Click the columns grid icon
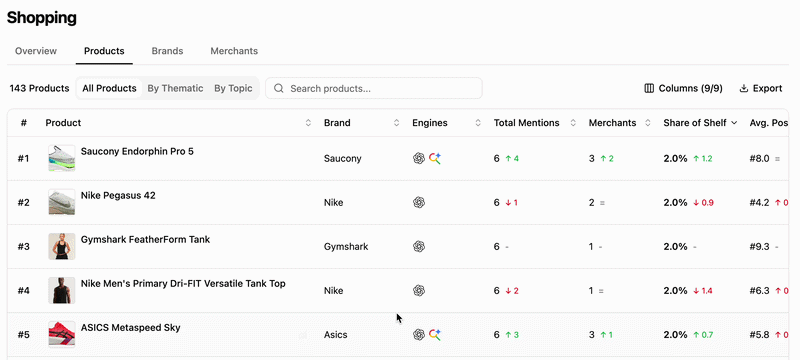 point(649,88)
